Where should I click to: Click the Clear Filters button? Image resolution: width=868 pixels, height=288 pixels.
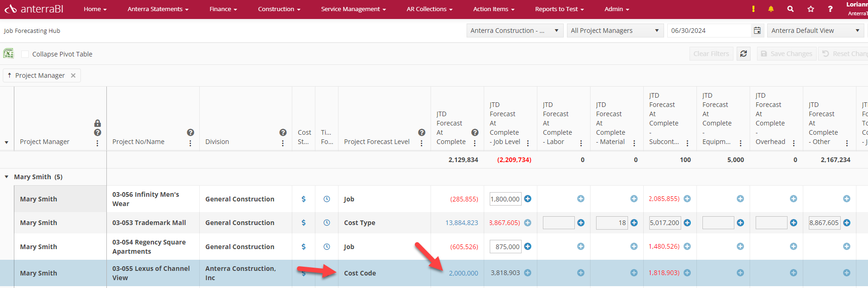(711, 54)
